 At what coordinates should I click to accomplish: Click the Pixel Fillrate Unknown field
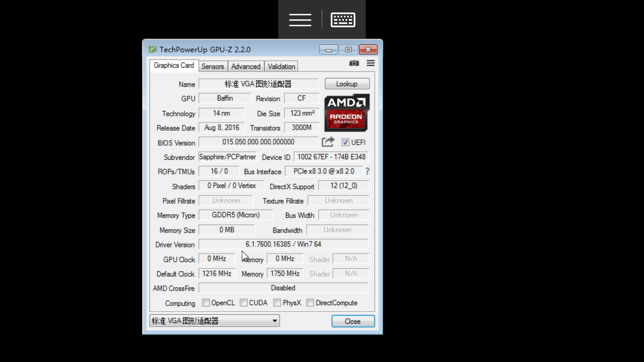click(x=226, y=201)
